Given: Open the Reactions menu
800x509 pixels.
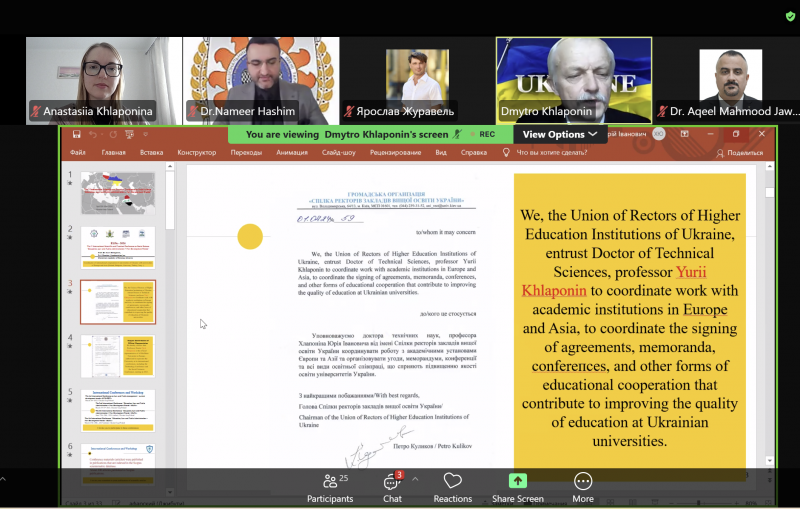Looking at the screenshot, I should tap(452, 486).
